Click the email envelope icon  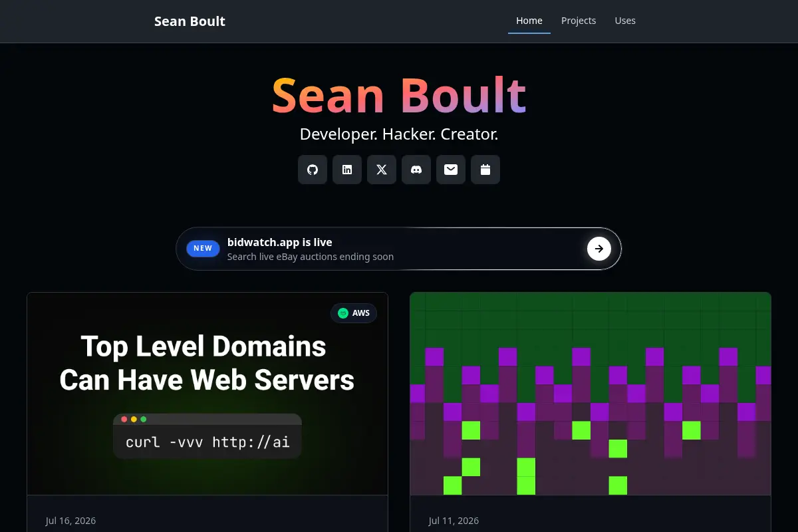[451, 170]
